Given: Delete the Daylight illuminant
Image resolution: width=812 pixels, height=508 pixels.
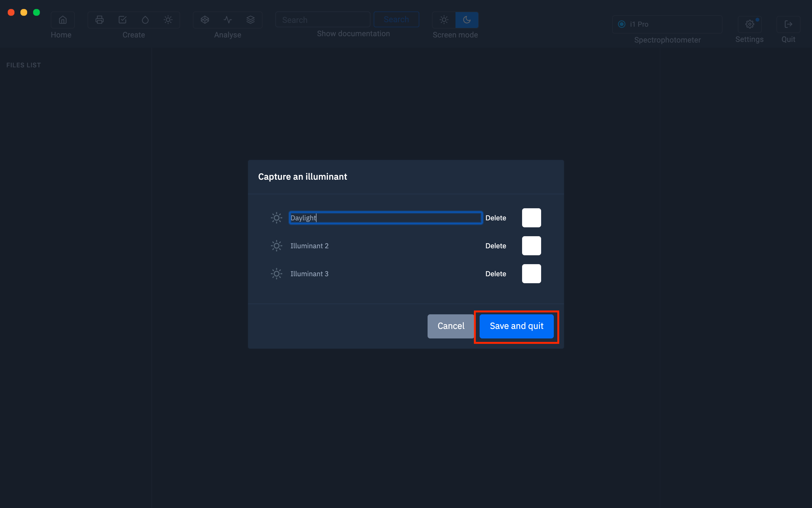Looking at the screenshot, I should (x=495, y=218).
